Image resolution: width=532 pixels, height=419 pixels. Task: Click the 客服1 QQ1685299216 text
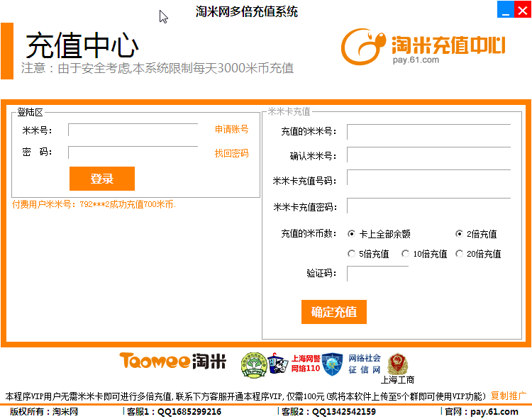click(x=174, y=411)
